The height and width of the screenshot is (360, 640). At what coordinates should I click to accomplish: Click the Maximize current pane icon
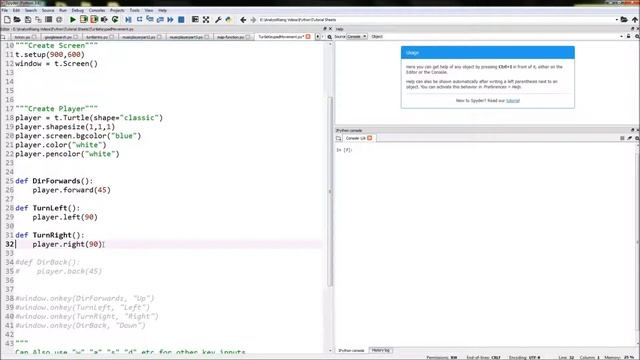195,20
